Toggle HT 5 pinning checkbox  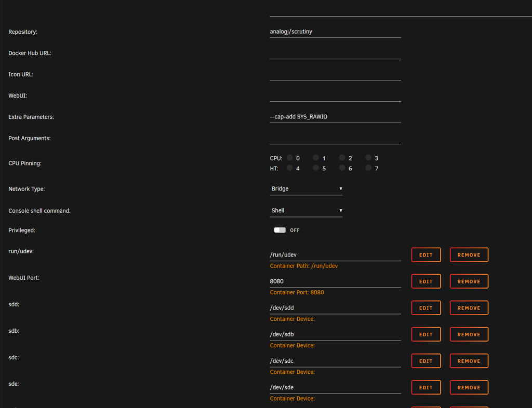point(316,168)
